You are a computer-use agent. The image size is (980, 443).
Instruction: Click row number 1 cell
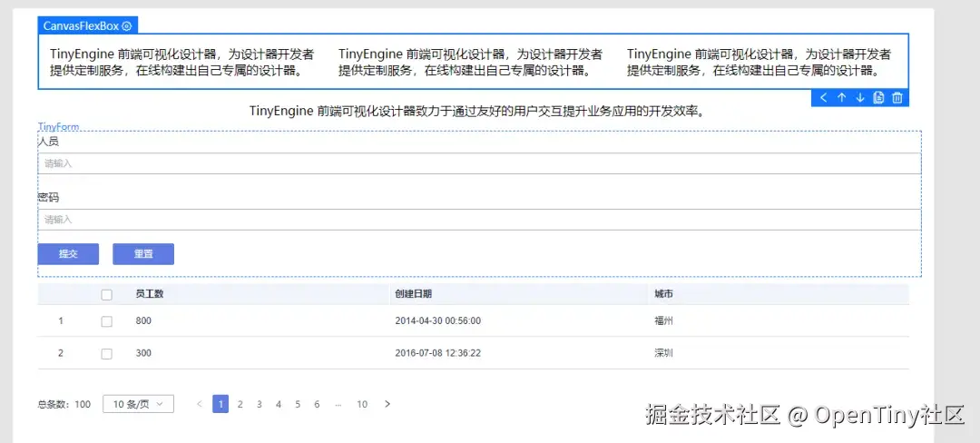(61, 321)
